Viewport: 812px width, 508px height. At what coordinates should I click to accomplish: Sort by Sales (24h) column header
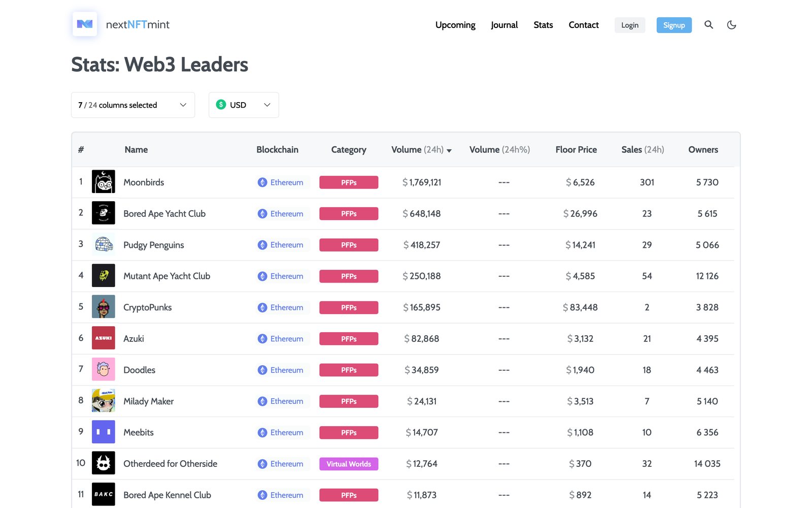(x=642, y=150)
